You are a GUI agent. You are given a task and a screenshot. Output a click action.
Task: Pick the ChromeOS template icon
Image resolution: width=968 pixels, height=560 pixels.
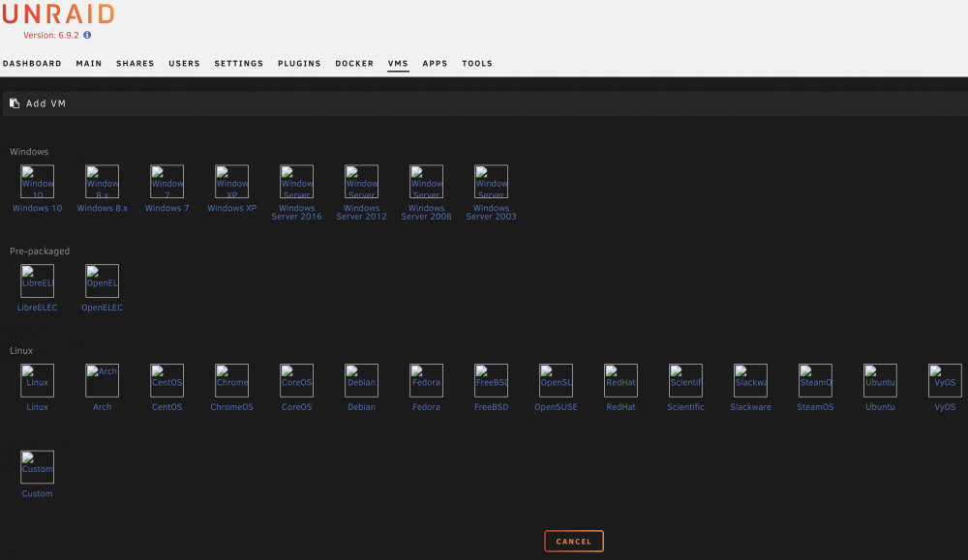231,380
